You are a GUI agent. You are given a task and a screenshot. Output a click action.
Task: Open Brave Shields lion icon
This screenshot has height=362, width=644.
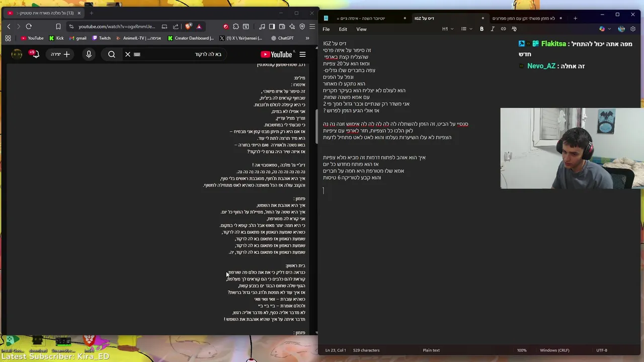(x=188, y=27)
